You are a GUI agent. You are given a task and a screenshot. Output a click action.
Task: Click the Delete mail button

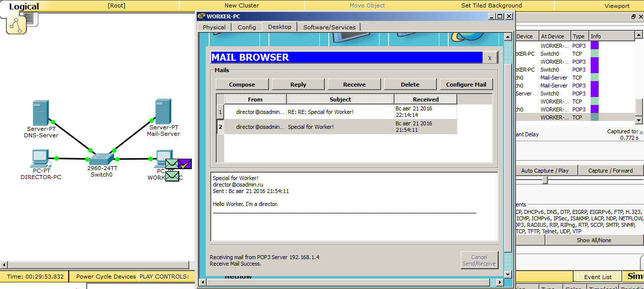[x=410, y=85]
